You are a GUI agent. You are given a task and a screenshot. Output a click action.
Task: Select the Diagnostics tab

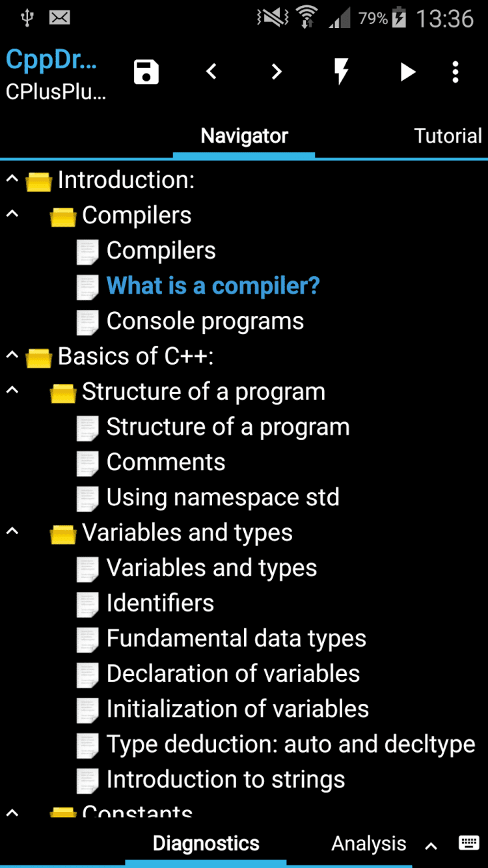tap(206, 844)
